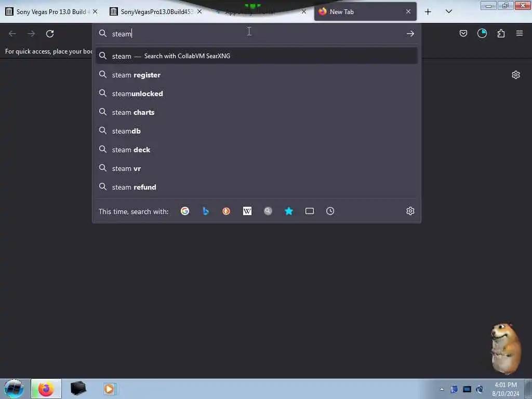Viewport: 532px width, 399px height.
Task: Open search settings gear in dropdown
Action: click(410, 211)
